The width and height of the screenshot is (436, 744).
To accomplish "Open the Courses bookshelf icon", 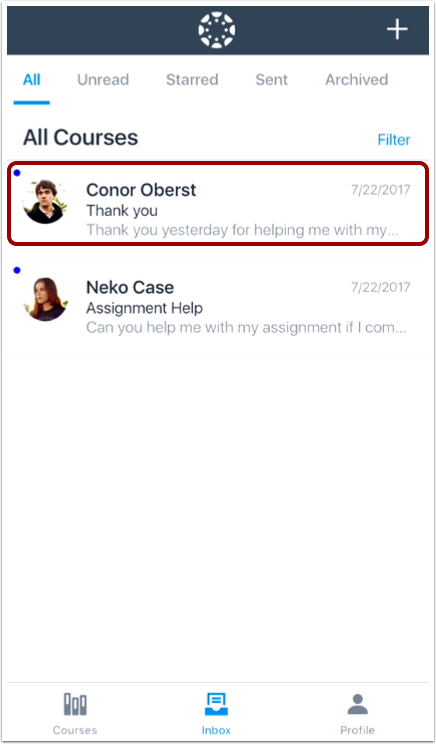I will (x=75, y=704).
